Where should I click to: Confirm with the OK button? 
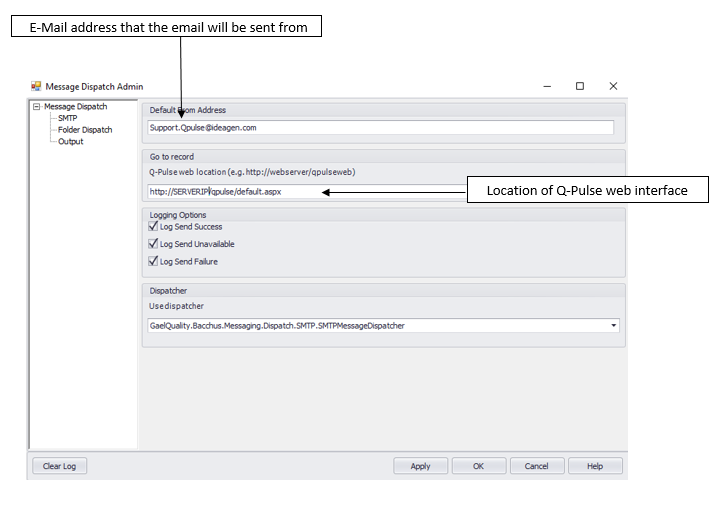pos(479,466)
